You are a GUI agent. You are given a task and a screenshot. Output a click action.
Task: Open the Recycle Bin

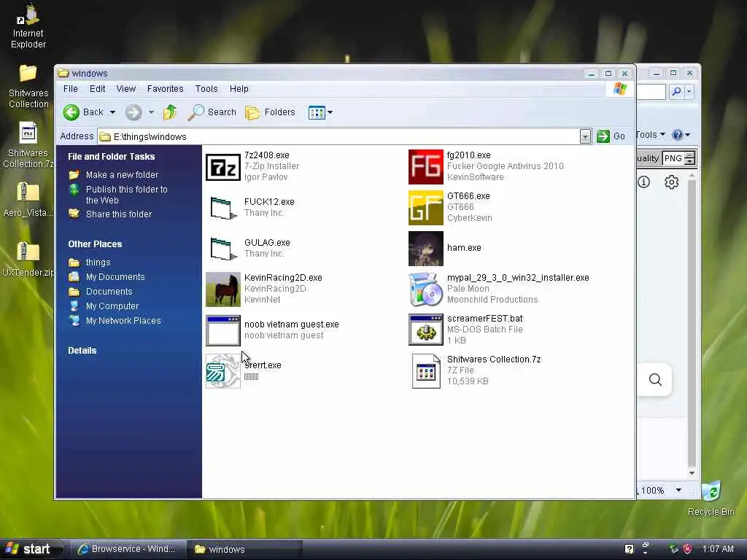711,499
